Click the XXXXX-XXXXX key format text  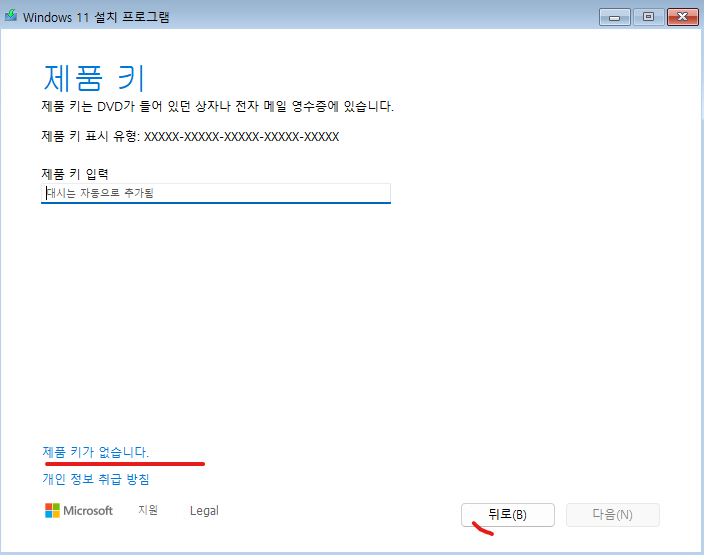click(242, 137)
